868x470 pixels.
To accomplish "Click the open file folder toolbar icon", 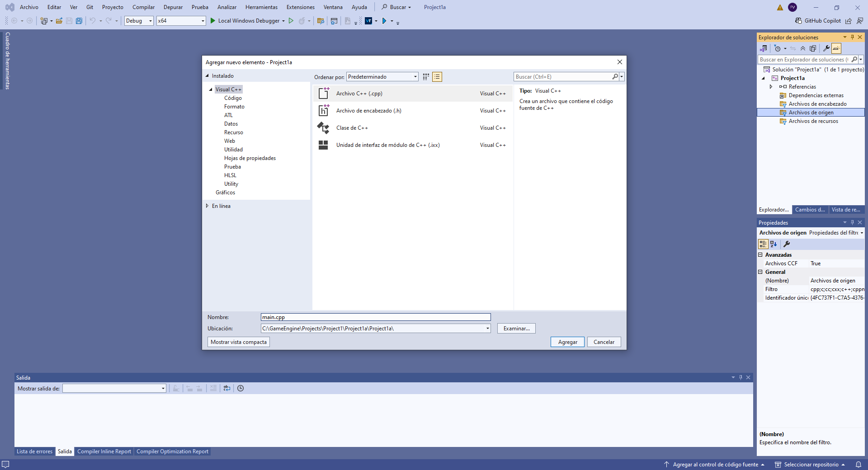I will click(x=59, y=21).
